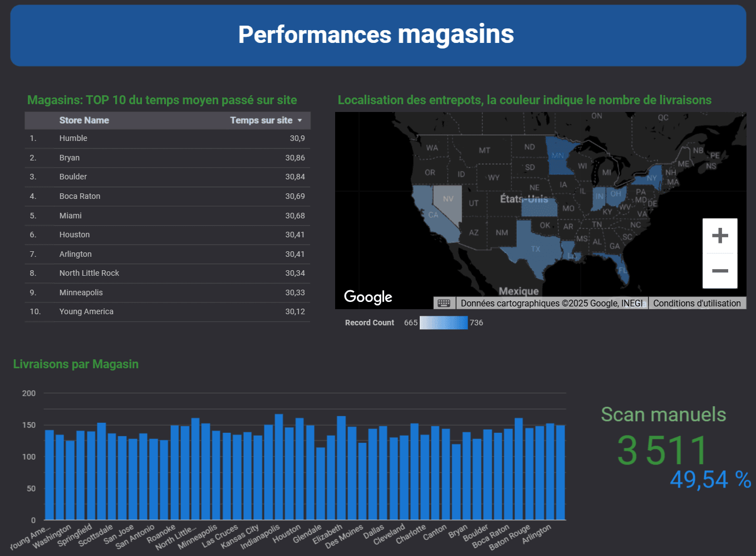Click the Store Name column header
The image size is (756, 556).
[84, 120]
